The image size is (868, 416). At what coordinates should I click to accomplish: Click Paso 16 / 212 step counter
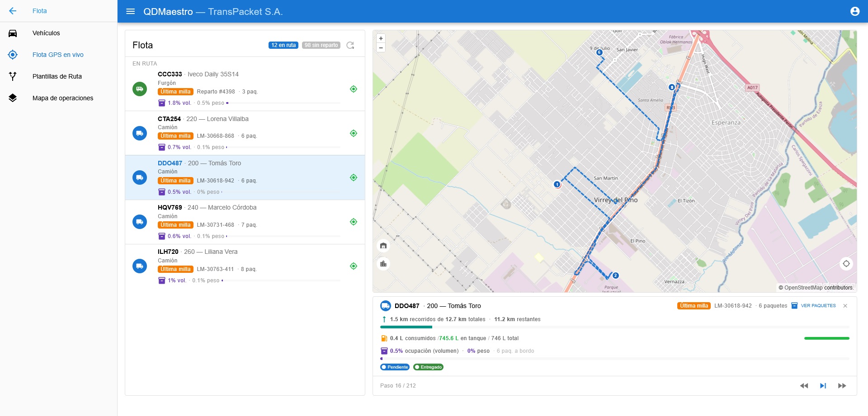click(398, 386)
